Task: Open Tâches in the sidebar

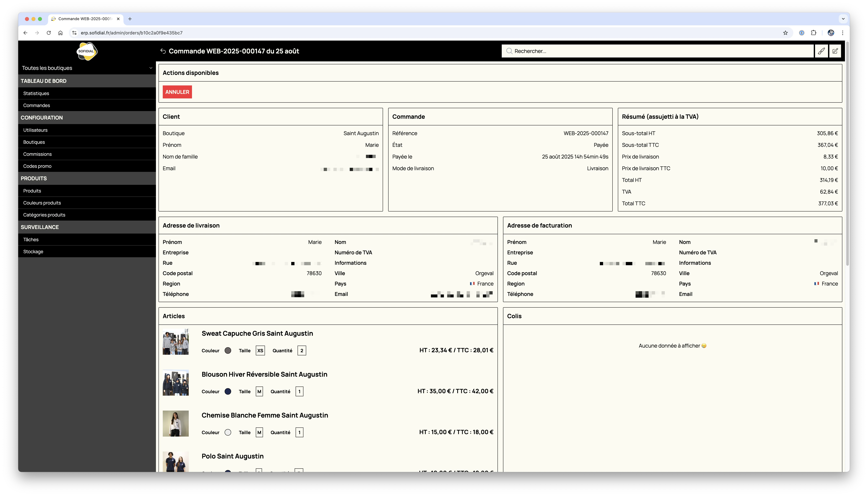Action: coord(87,240)
